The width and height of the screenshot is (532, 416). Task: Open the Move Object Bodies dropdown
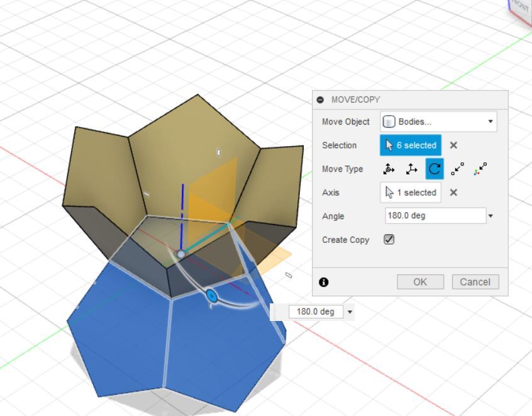click(x=438, y=121)
